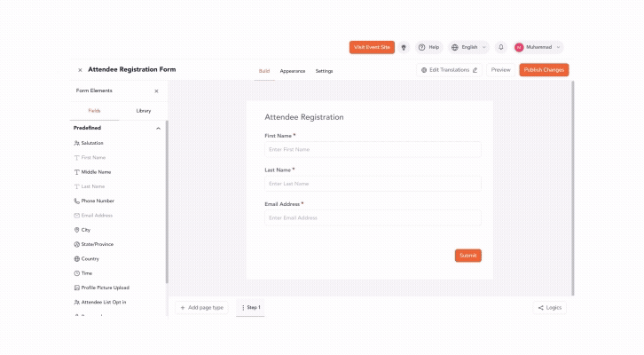The image size is (644, 355).
Task: Click the City location pin icon
Action: [x=76, y=230]
